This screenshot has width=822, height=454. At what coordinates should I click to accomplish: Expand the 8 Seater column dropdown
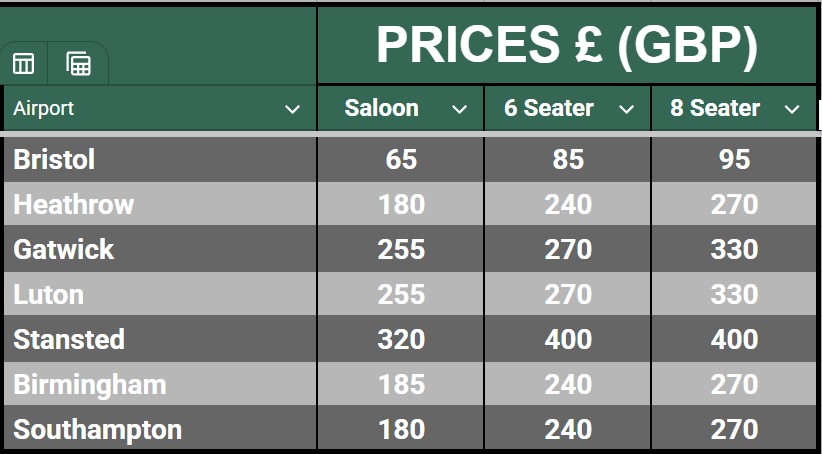(x=792, y=109)
